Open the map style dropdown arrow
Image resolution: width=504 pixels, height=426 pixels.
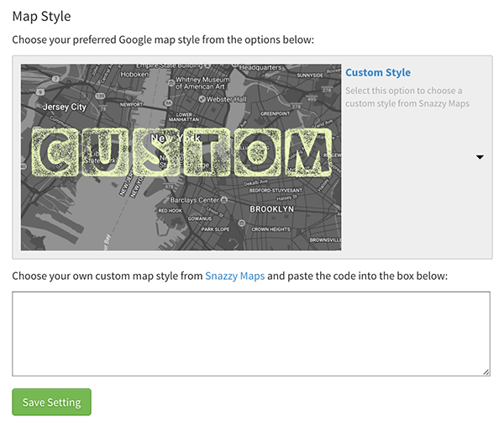(x=480, y=157)
